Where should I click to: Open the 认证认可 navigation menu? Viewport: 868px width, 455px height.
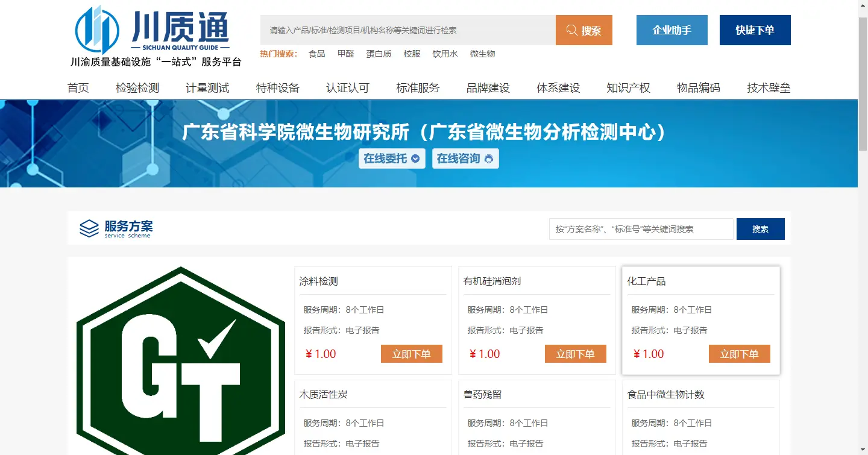348,88
